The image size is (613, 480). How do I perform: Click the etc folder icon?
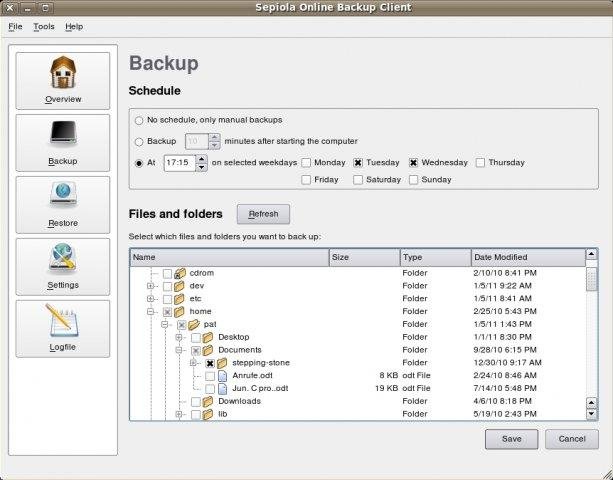pyautogui.click(x=179, y=299)
